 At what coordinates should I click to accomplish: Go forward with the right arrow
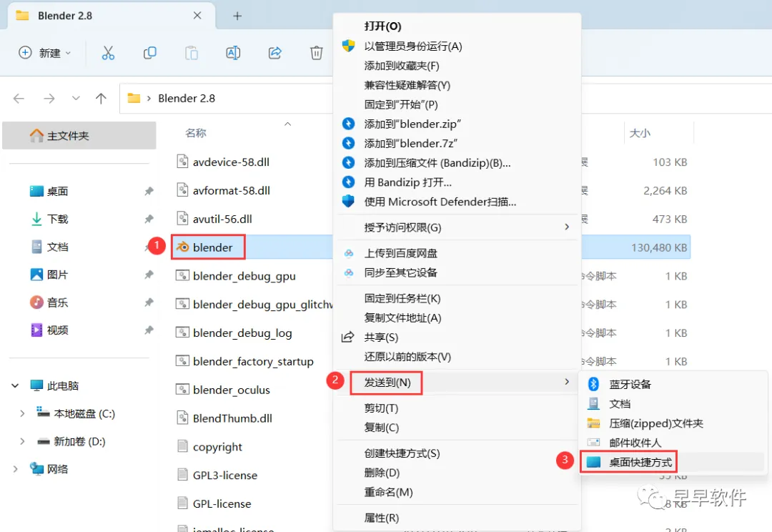[x=49, y=99]
